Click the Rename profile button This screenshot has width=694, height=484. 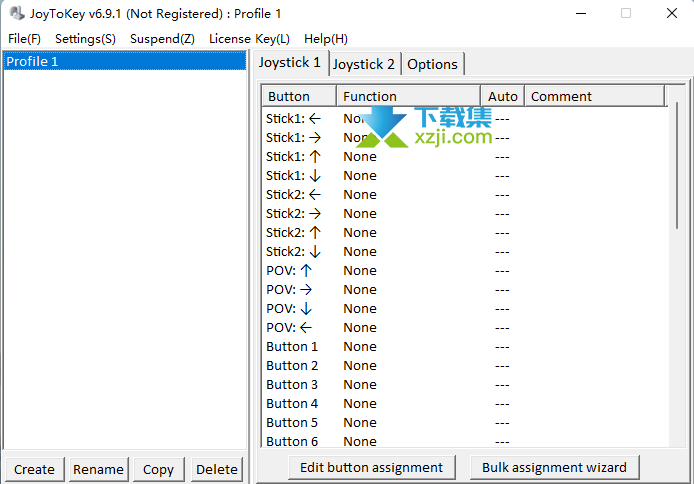99,469
